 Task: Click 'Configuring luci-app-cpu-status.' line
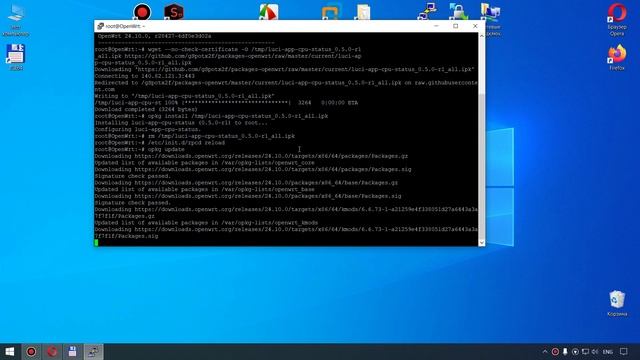(148, 129)
